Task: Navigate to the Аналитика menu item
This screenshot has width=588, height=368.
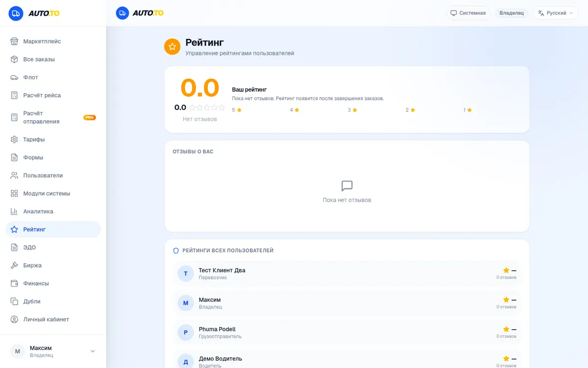Action: point(53,211)
